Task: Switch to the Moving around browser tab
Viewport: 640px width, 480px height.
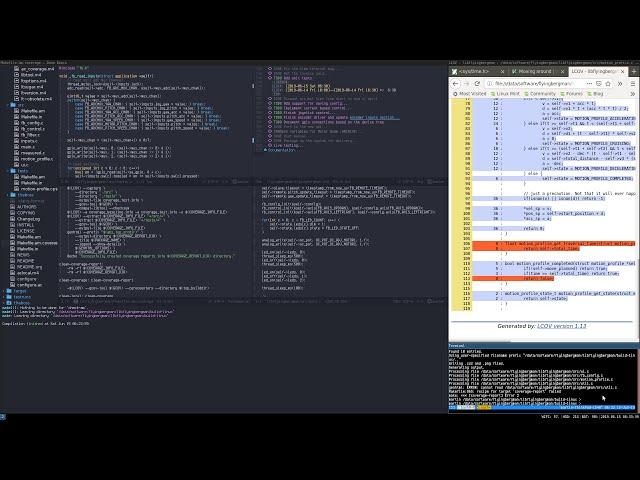Action: click(x=530, y=72)
